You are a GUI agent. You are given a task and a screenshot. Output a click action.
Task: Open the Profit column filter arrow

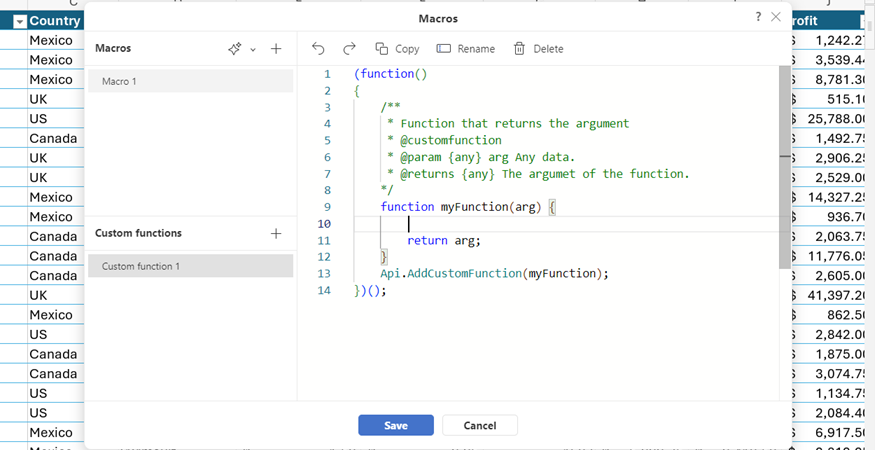point(868,21)
